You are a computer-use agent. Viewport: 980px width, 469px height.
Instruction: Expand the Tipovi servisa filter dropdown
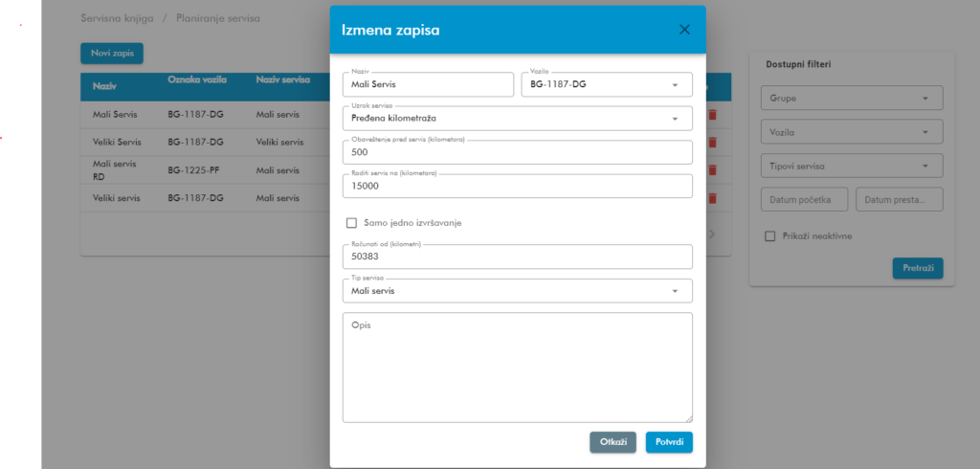pyautogui.click(x=852, y=166)
